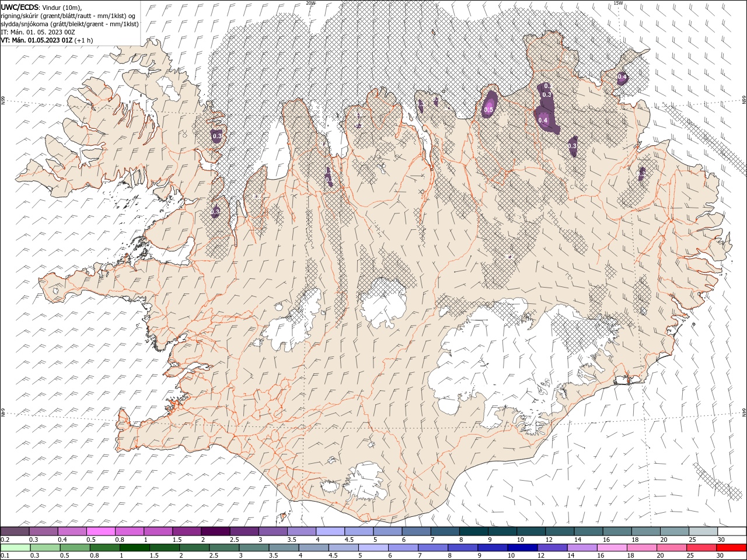
Task: Click the 15W longitude label at the map top
Action: (618, 3)
